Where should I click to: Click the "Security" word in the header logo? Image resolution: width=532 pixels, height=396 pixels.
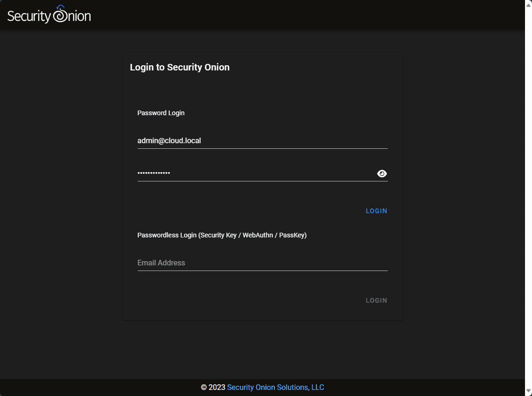[x=28, y=16]
